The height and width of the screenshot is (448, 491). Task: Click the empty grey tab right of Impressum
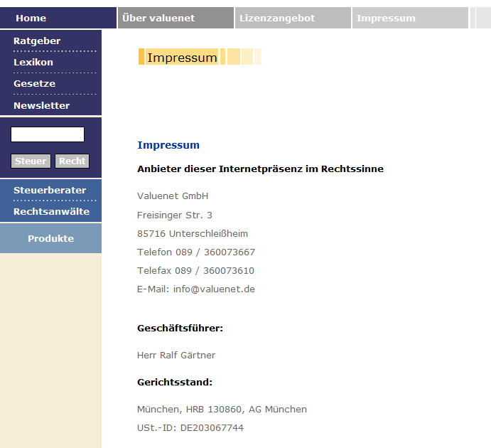pos(480,18)
